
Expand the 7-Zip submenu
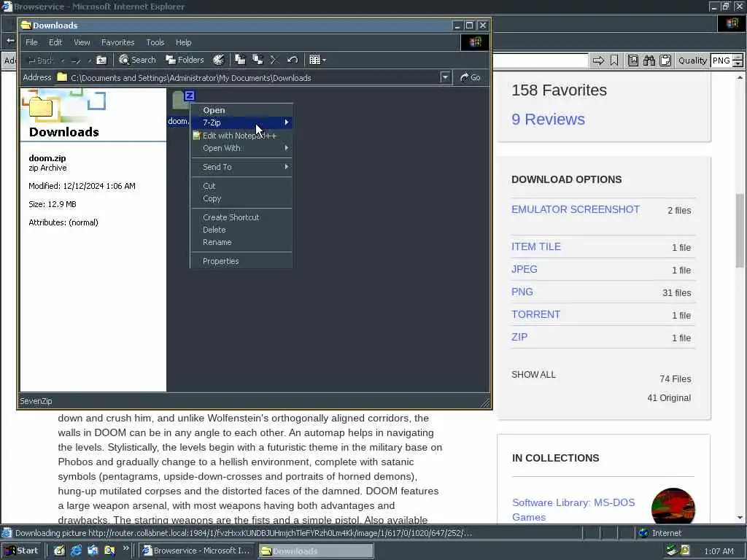241,122
